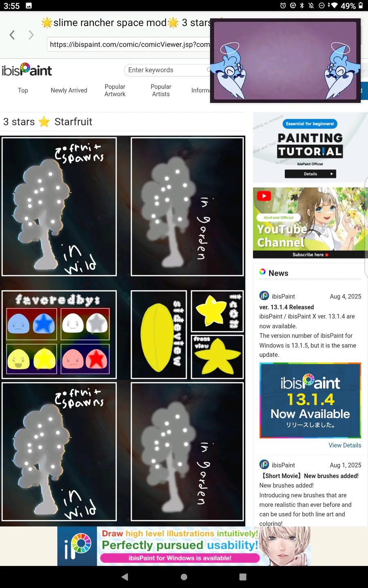The image size is (368, 588).
Task: Switch to Newly Arrived section
Action: click(69, 90)
